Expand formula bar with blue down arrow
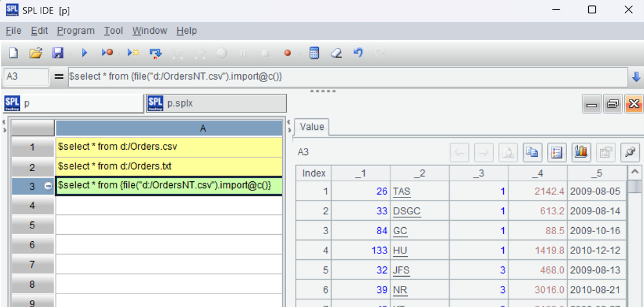 [x=636, y=77]
